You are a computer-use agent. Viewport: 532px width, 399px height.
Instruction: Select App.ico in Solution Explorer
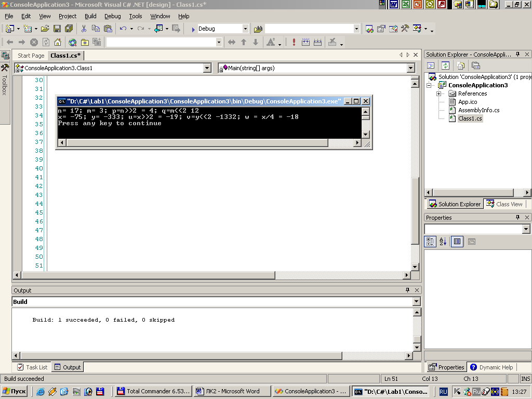point(468,102)
